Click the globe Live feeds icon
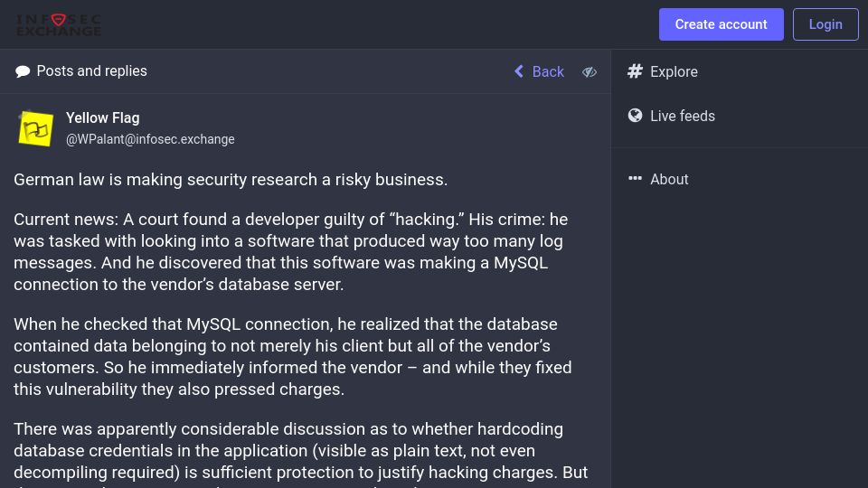 point(635,115)
